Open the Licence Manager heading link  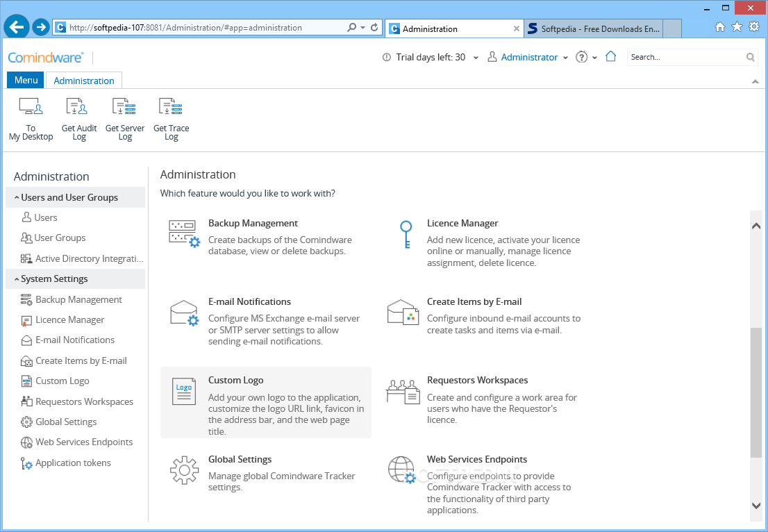462,223
